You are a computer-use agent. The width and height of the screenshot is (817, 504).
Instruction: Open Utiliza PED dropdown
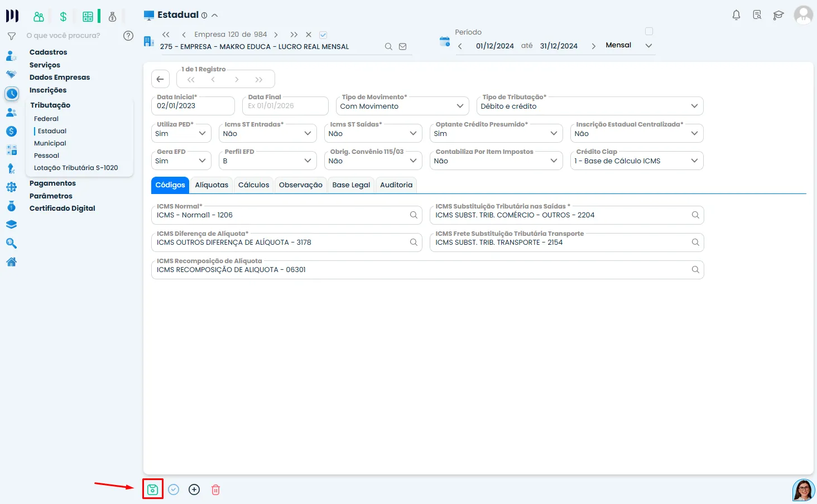click(x=181, y=133)
